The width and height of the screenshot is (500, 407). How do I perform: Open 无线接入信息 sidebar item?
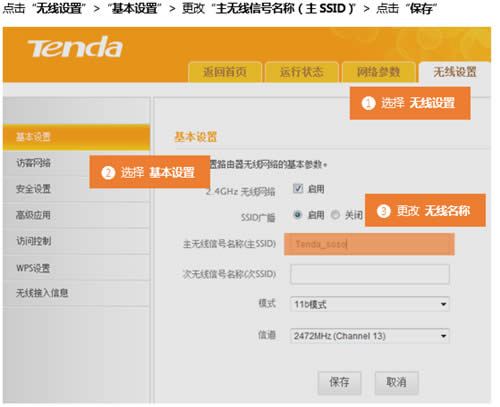click(x=76, y=293)
